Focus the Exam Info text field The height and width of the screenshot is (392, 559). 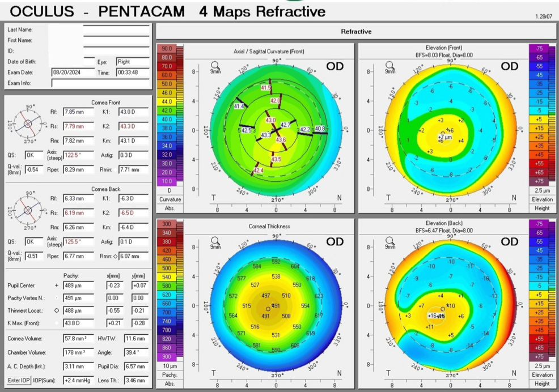coord(100,83)
